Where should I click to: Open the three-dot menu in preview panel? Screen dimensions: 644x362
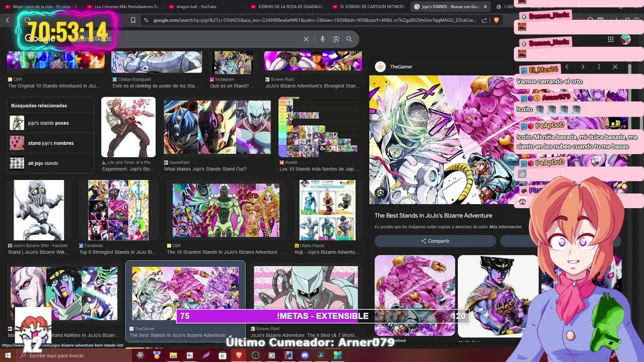pyautogui.click(x=599, y=66)
